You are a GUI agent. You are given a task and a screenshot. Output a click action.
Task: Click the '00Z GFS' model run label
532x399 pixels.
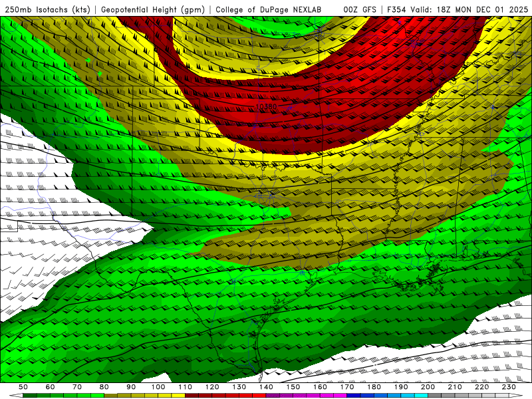[x=360, y=9]
